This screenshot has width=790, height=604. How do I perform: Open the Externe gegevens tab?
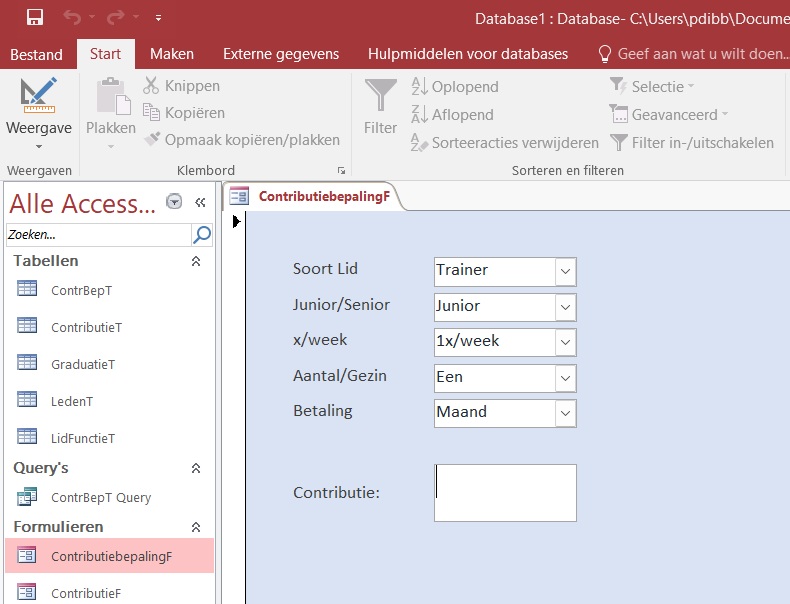(x=281, y=54)
